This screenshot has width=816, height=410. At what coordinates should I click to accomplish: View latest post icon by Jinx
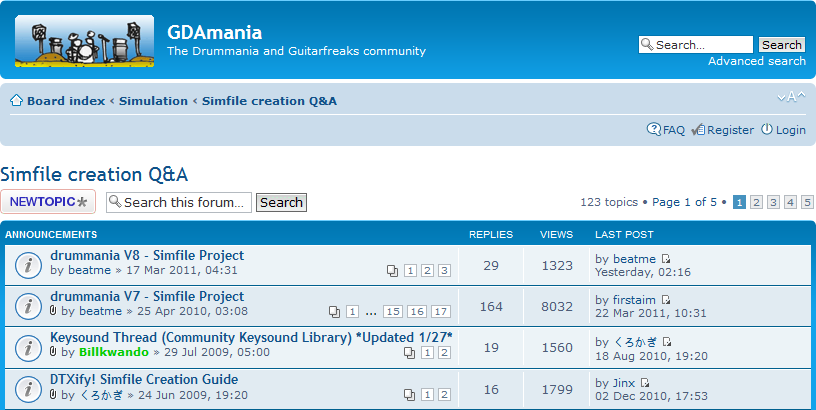[645, 383]
